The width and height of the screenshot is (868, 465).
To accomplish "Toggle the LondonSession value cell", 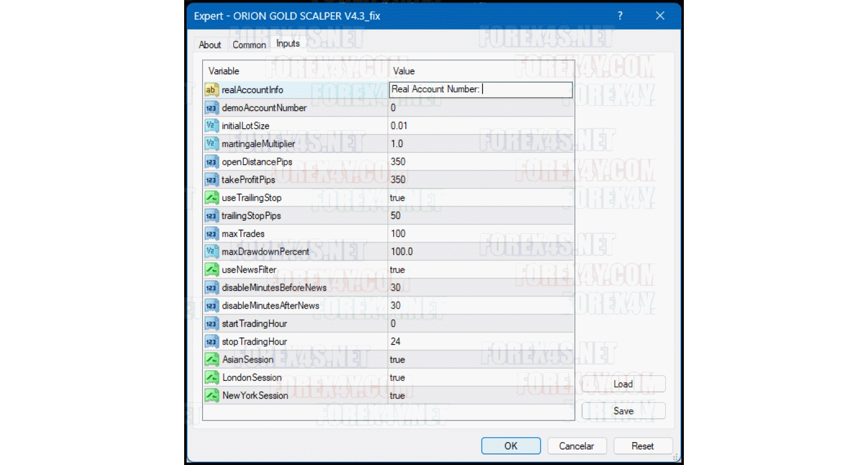I will click(x=480, y=378).
